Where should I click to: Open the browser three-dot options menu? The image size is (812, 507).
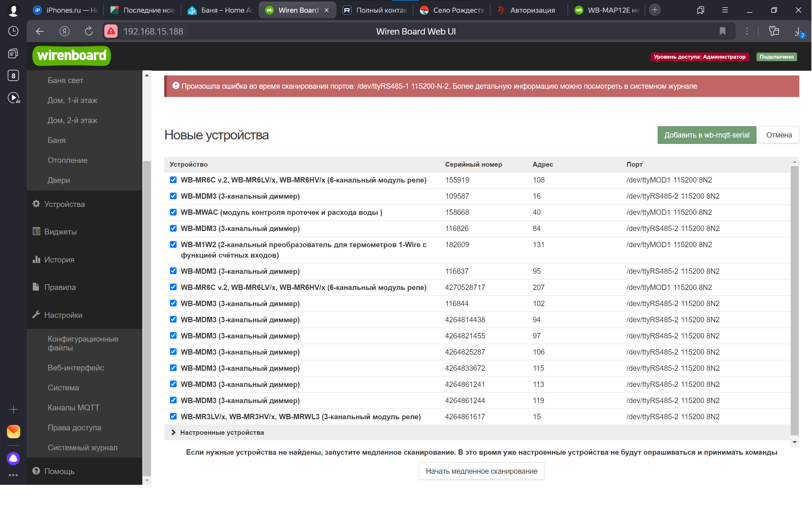coord(747,31)
